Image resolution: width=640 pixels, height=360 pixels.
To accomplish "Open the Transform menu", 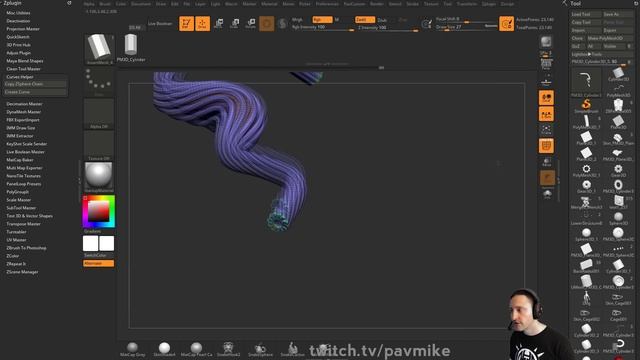I will tap(467, 4).
